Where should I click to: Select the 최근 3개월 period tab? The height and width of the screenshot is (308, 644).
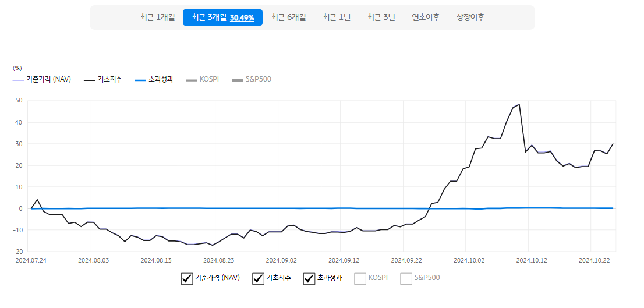coord(222,17)
